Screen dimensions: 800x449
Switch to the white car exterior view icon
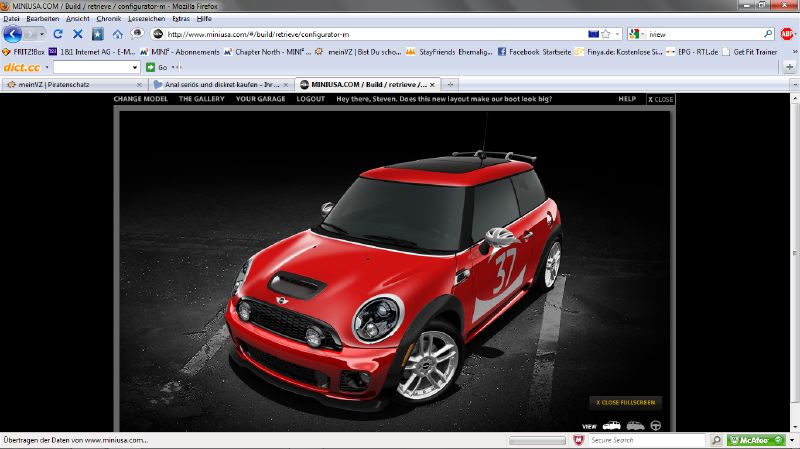[610, 426]
